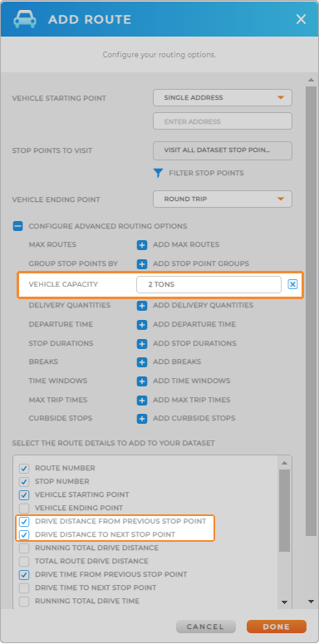This screenshot has width=319, height=644.
Task: Click Add Max Routes link
Action: (186, 245)
